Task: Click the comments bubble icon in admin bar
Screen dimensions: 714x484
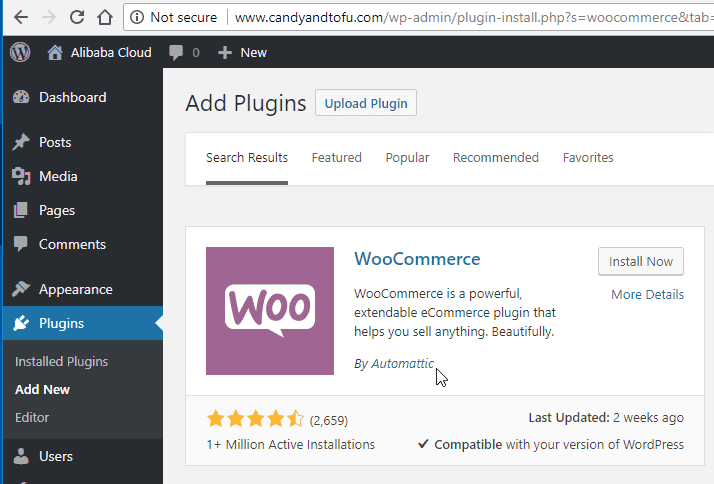Action: [x=176, y=52]
